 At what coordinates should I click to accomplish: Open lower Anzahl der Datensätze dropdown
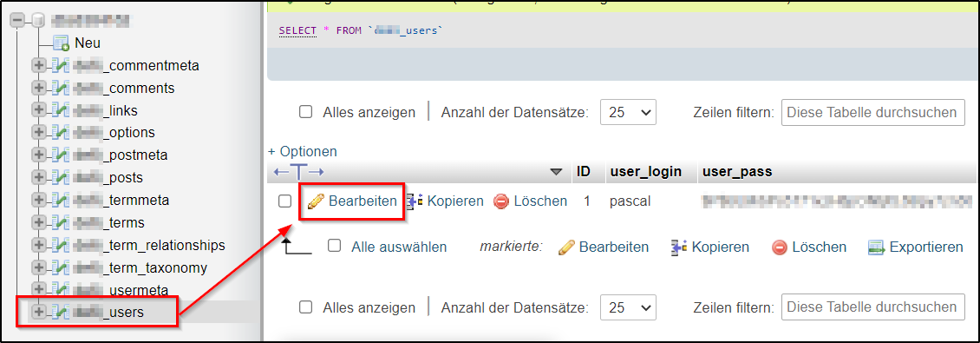tap(628, 308)
